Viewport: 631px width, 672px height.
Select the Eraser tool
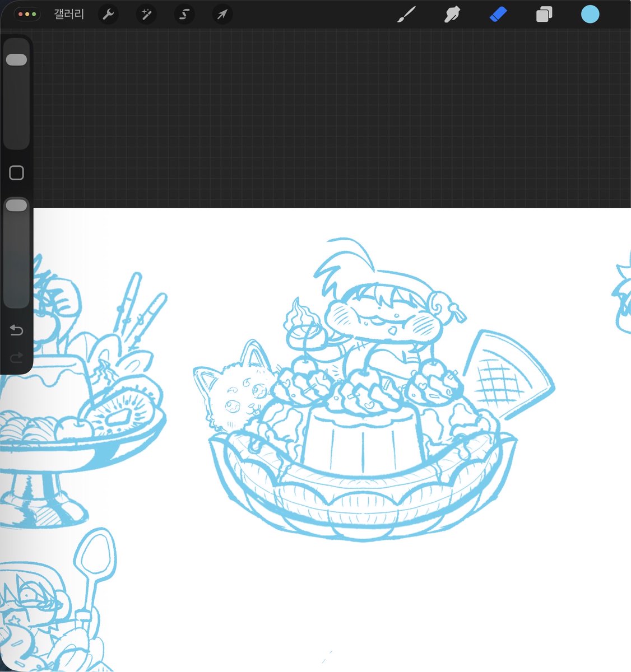pyautogui.click(x=498, y=15)
